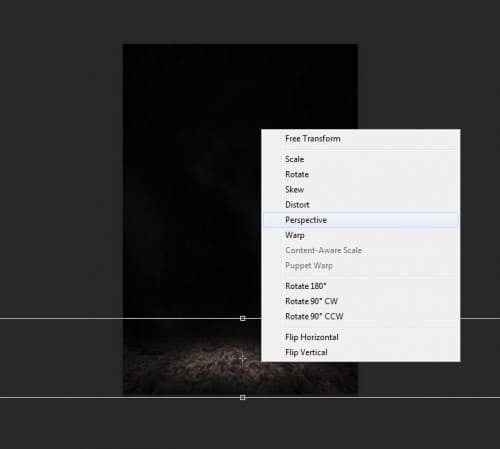The width and height of the screenshot is (500, 449).
Task: Click the gray pasteboard left of canvas
Action: (x=60, y=200)
